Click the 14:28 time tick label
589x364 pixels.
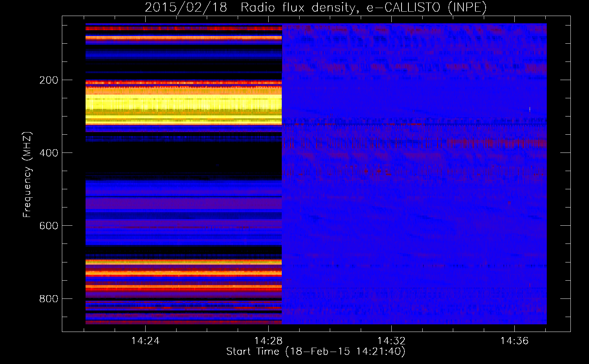coord(268,341)
